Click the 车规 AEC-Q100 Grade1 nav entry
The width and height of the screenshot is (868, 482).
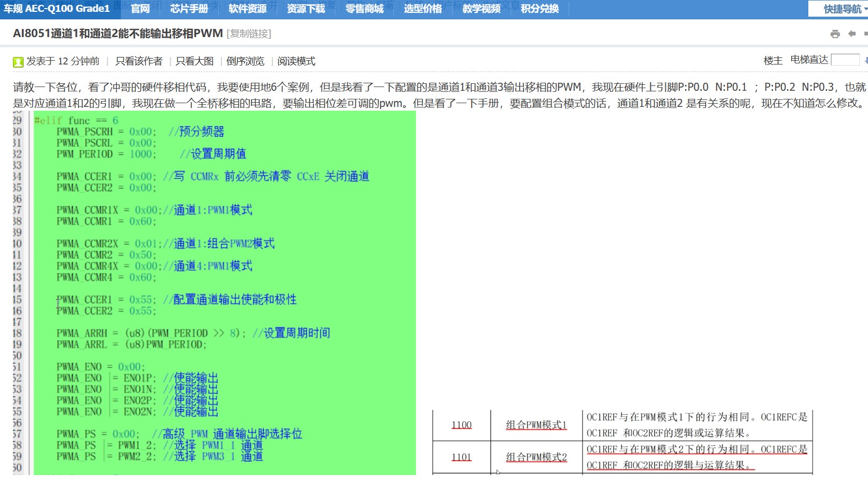point(57,9)
